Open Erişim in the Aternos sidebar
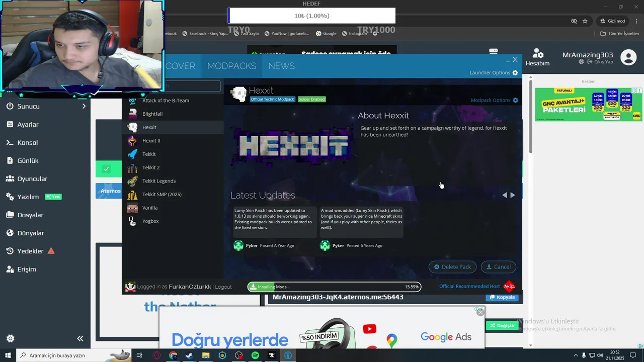 click(27, 269)
